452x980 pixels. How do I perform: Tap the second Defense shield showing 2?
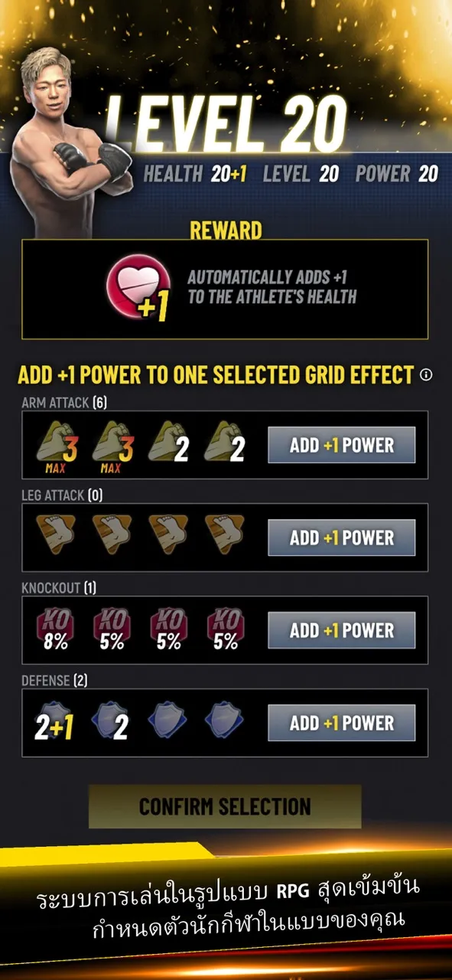(112, 724)
